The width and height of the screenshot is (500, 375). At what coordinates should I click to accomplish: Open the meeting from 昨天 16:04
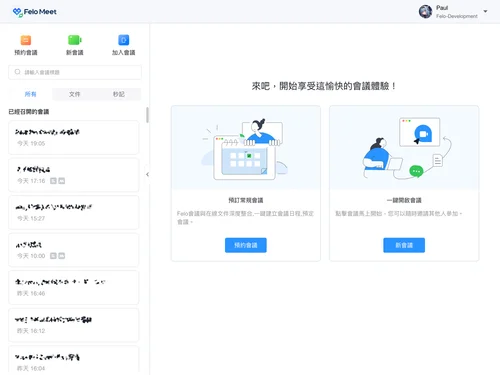pos(74,360)
